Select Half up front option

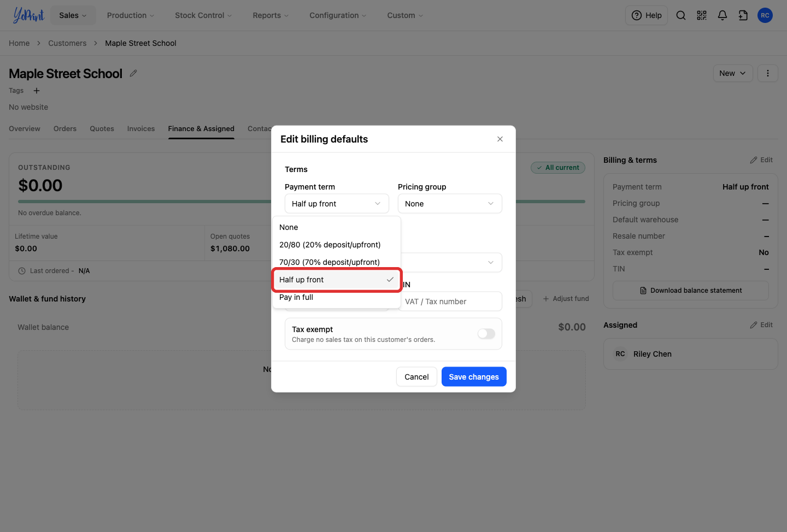337,280
